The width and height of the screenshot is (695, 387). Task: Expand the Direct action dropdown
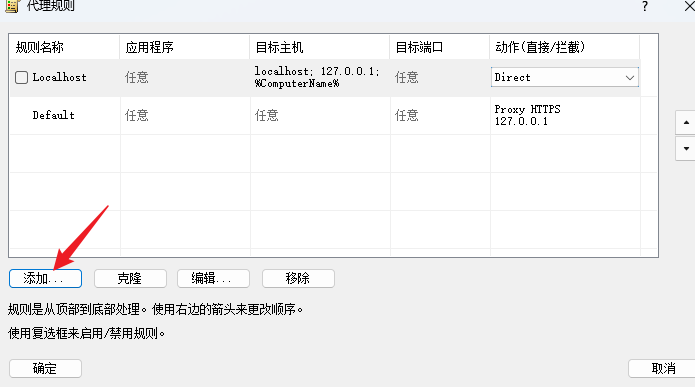pos(565,77)
